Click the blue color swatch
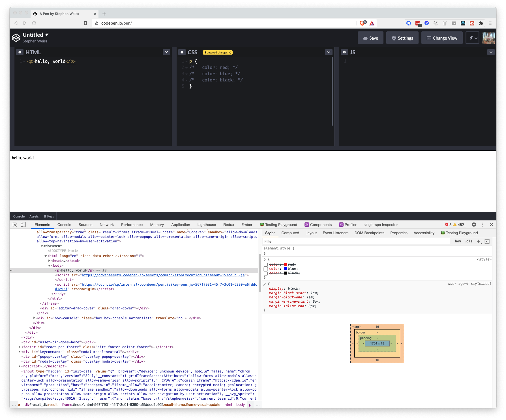This screenshot has height=420, width=506. (x=286, y=268)
